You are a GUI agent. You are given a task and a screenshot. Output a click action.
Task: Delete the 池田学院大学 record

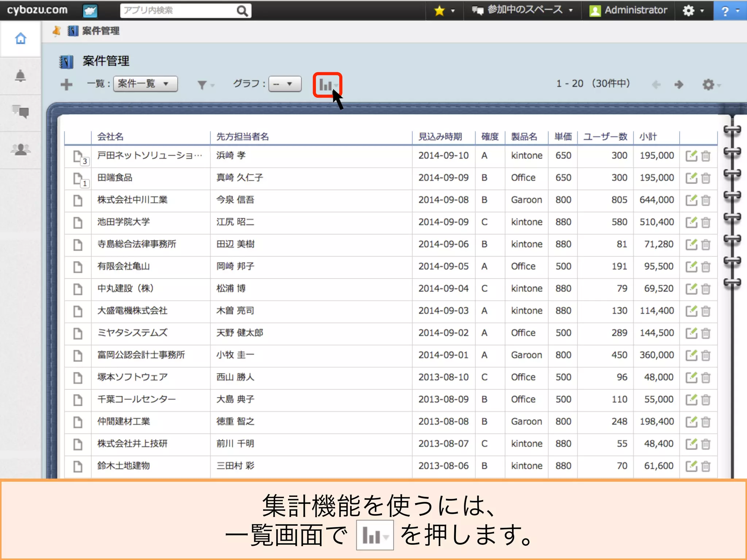pos(706,222)
